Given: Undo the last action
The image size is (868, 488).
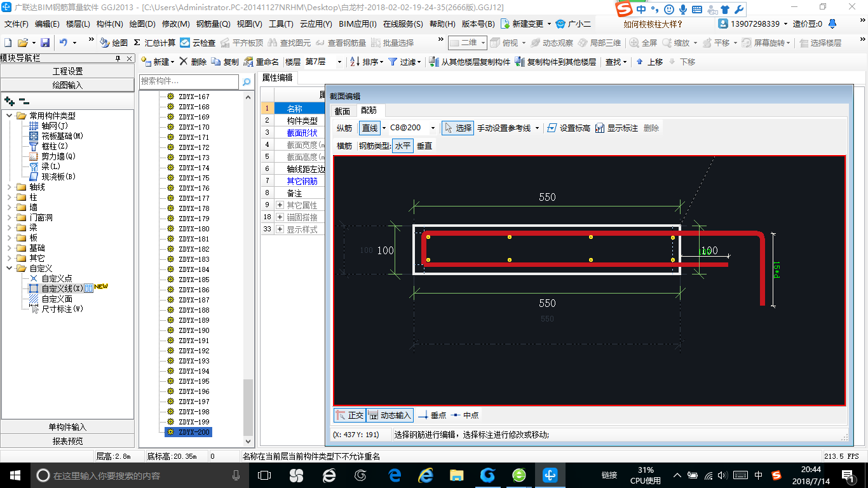Looking at the screenshot, I should (x=64, y=43).
